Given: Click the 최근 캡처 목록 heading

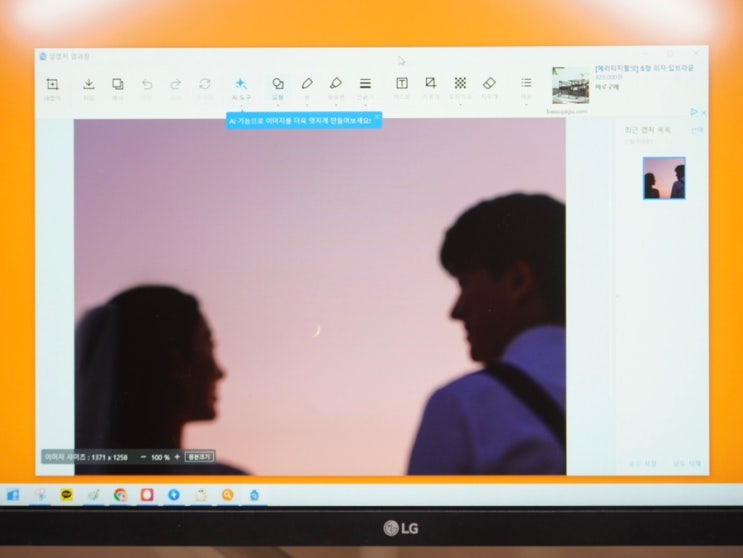Looking at the screenshot, I should 648,130.
